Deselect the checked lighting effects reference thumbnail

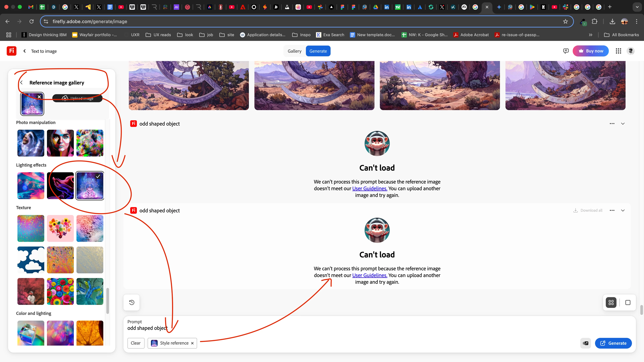click(90, 186)
